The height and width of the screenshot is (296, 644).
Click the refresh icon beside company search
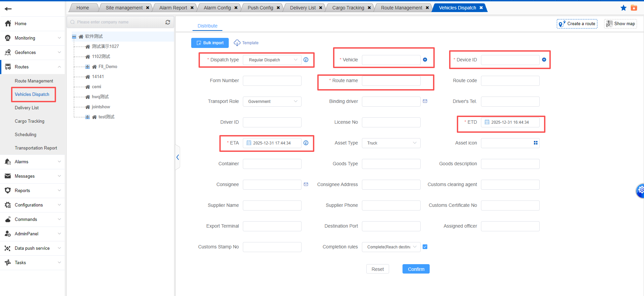[168, 22]
